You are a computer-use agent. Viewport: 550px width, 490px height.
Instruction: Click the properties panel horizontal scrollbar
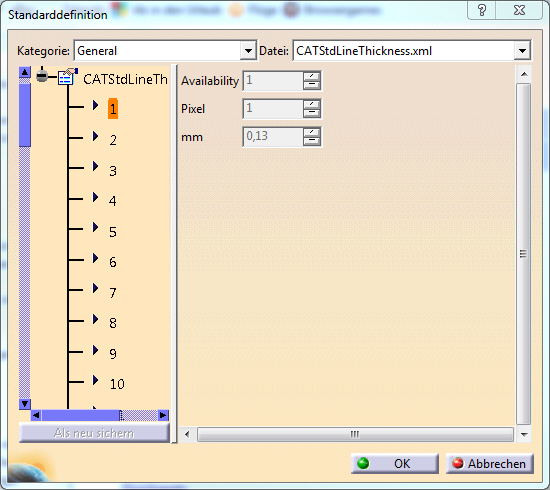[x=355, y=435]
